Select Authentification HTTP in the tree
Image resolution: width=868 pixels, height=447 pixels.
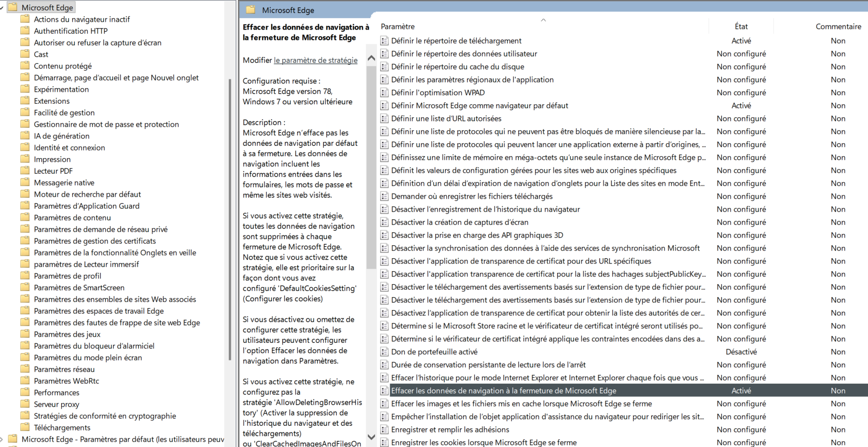click(71, 31)
